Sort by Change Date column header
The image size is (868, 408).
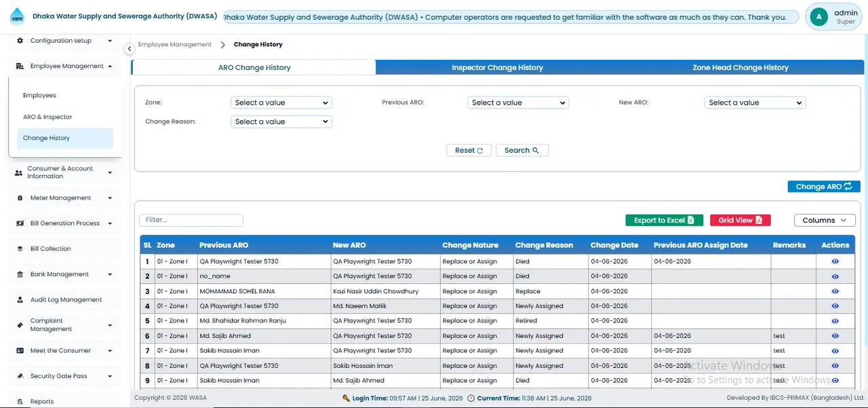pyautogui.click(x=614, y=245)
